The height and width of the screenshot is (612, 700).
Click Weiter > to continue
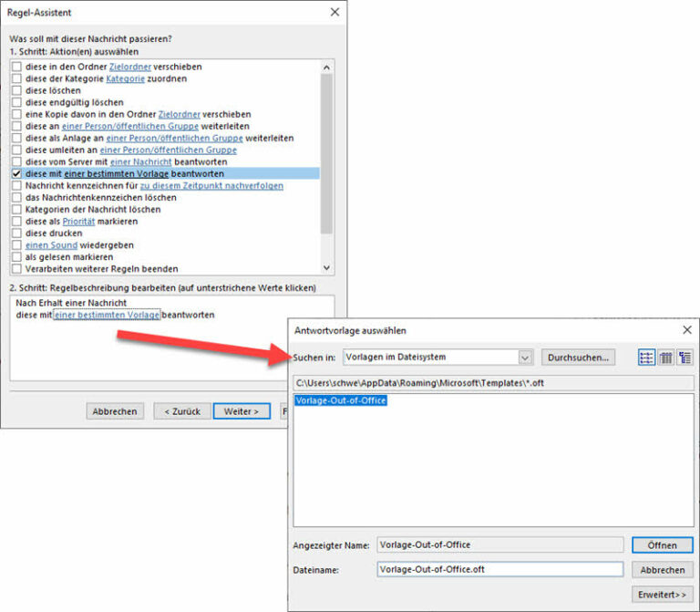pos(242,411)
